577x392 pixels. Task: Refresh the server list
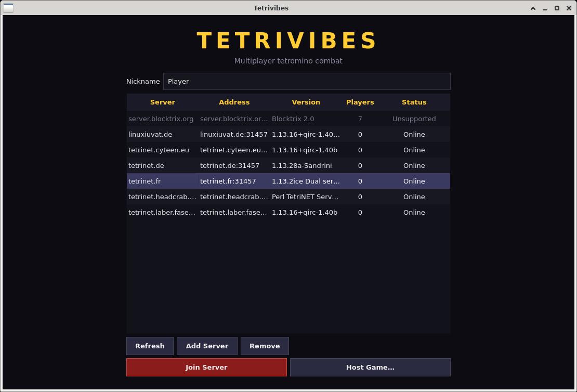tap(150, 346)
